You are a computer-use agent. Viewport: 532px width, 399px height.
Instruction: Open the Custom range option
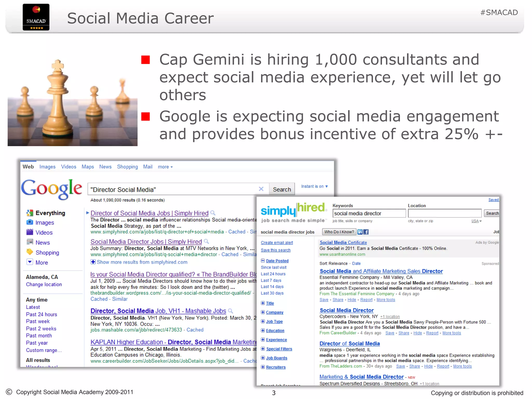pyautogui.click(x=44, y=350)
